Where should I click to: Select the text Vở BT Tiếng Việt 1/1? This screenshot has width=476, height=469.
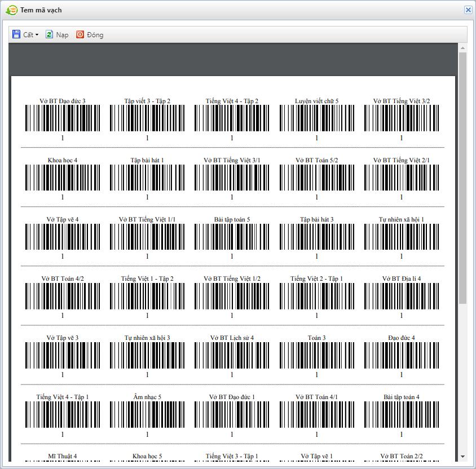pos(147,219)
